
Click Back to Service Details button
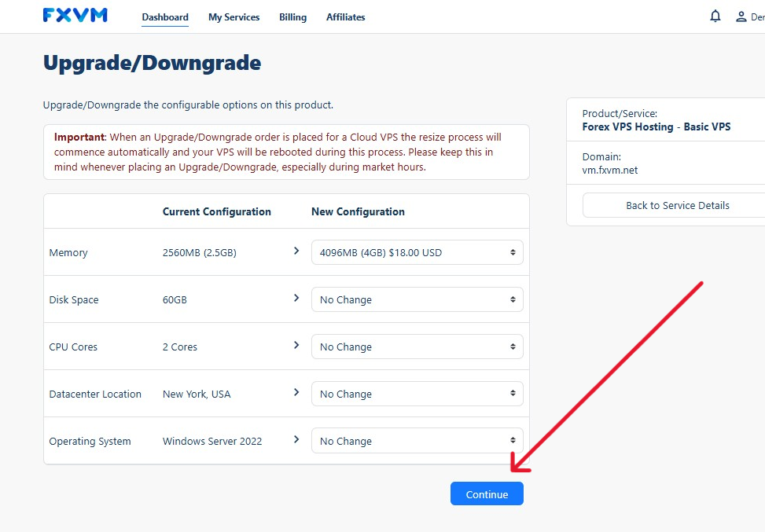[x=677, y=206]
